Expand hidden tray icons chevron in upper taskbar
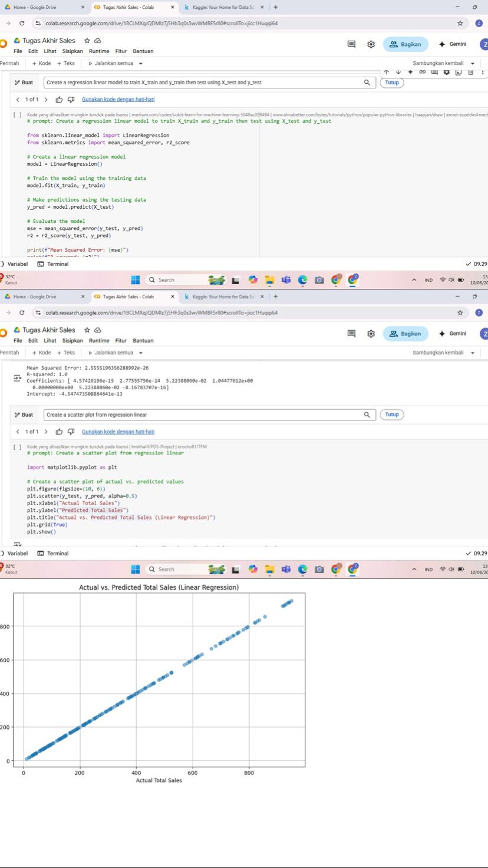Image resolution: width=488 pixels, height=868 pixels. tap(414, 280)
